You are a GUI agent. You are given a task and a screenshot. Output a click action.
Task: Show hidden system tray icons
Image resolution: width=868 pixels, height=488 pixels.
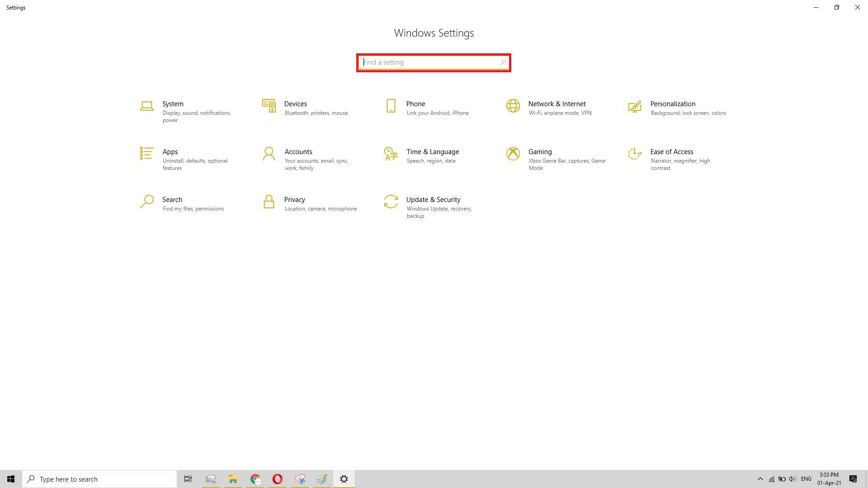pos(760,479)
